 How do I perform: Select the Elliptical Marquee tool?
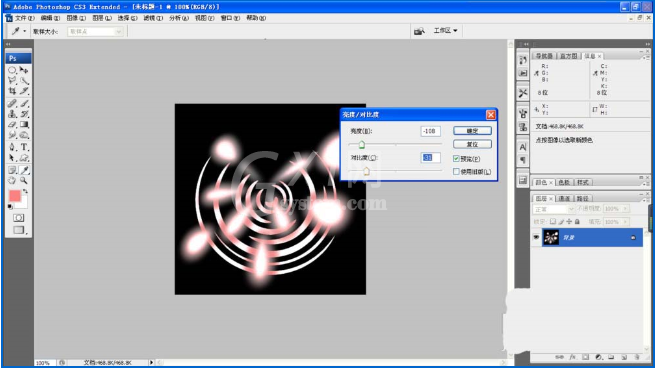click(x=12, y=70)
